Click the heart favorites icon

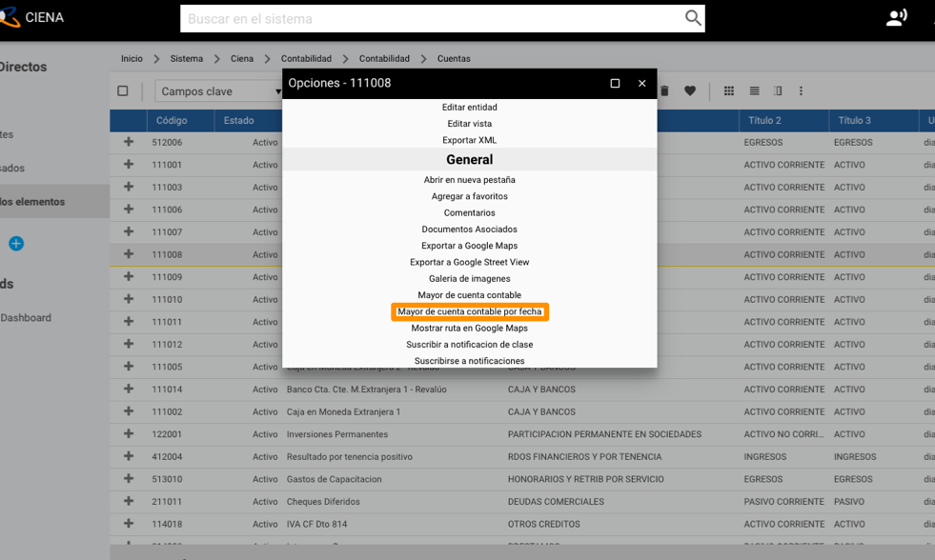point(690,91)
